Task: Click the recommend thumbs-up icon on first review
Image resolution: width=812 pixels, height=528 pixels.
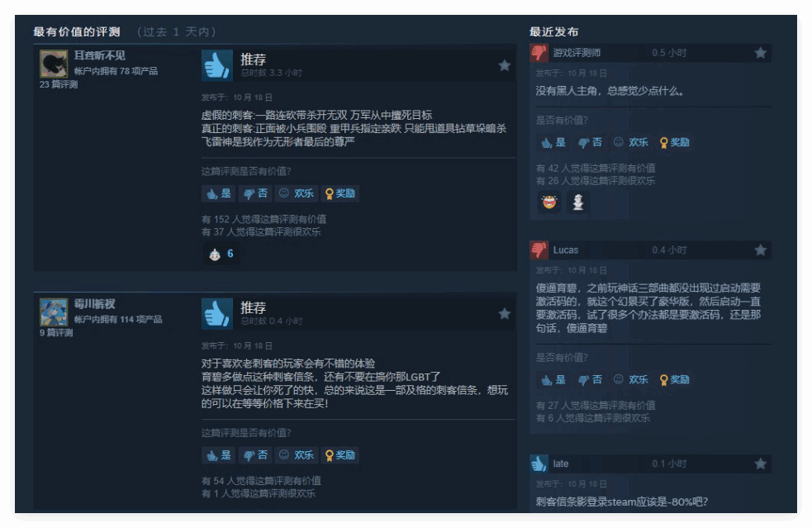Action: 216,65
